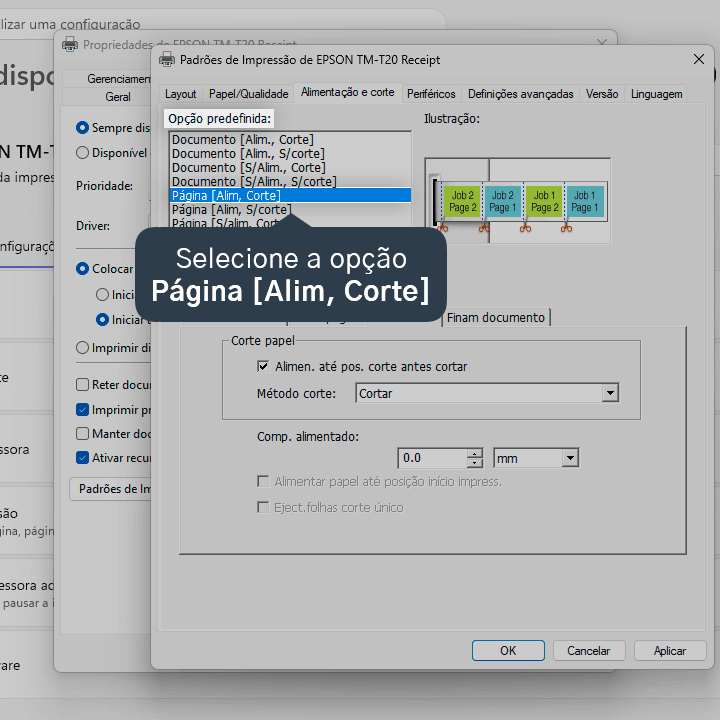This screenshot has width=720, height=720.
Task: Decrease Comp. alimentado with down arrow
Action: coord(474,463)
